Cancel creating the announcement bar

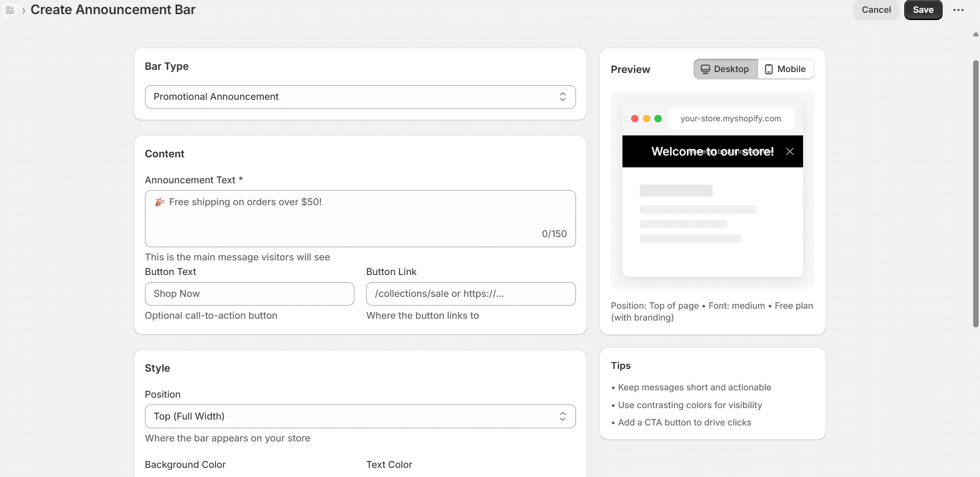[876, 10]
